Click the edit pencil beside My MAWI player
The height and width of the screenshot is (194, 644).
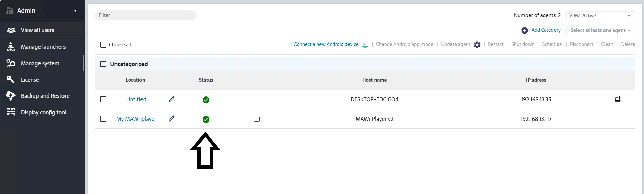172,118
